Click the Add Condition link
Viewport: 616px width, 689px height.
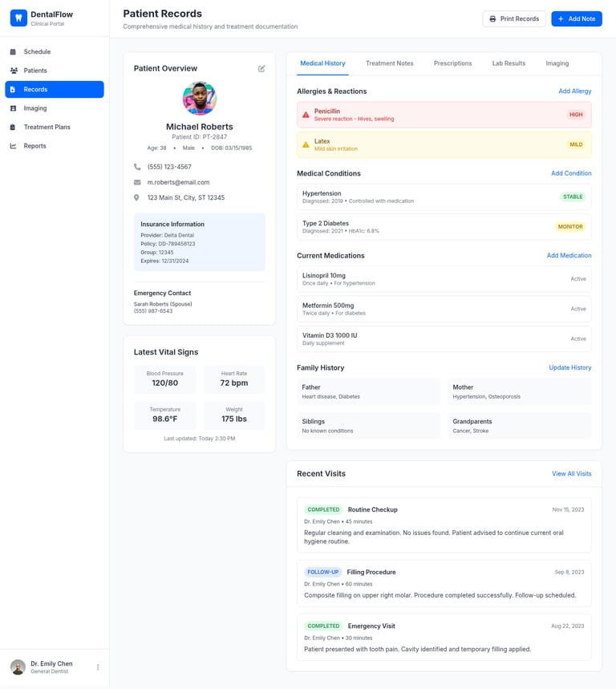571,173
